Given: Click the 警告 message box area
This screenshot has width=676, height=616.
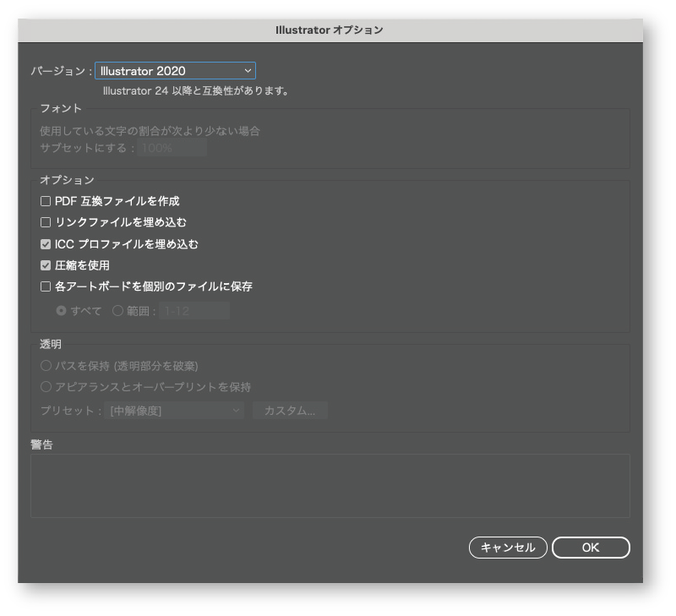Looking at the screenshot, I should coord(330,486).
